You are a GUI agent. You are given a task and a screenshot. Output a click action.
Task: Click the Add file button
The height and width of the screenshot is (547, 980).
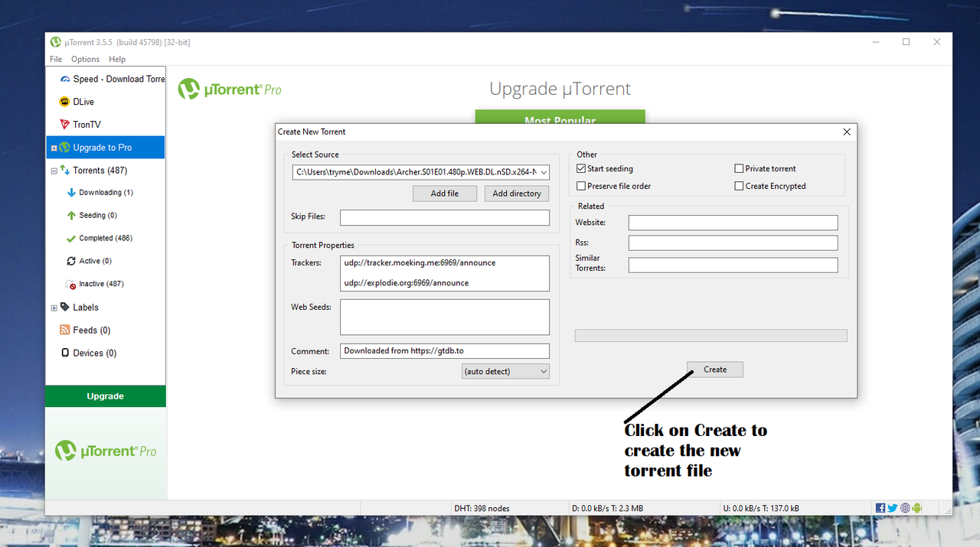(x=445, y=194)
